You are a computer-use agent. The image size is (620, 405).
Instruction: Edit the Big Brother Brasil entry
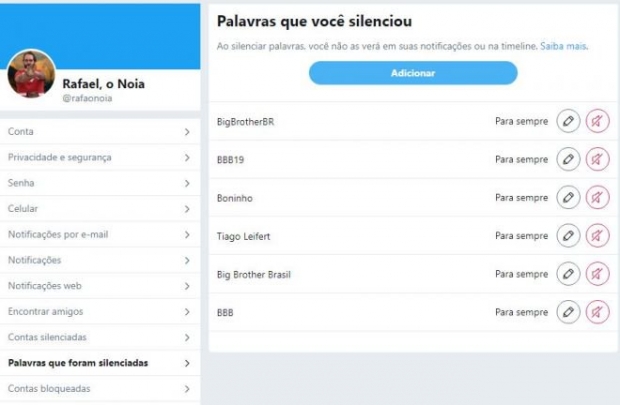568,274
